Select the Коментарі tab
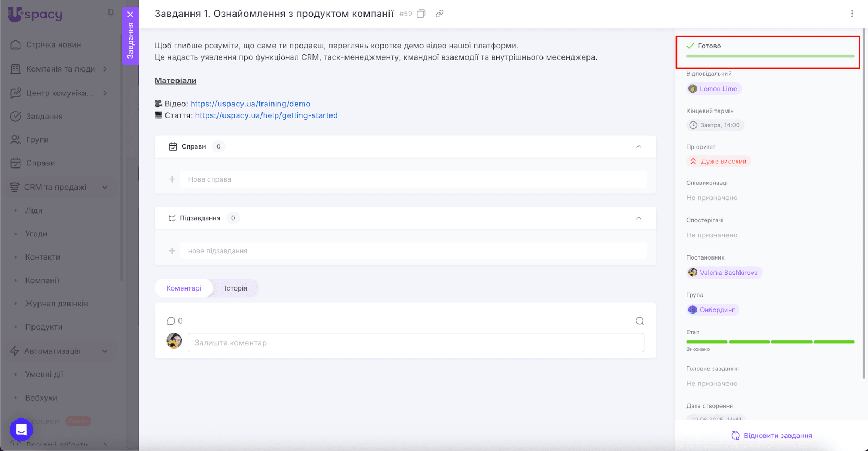 click(x=183, y=288)
